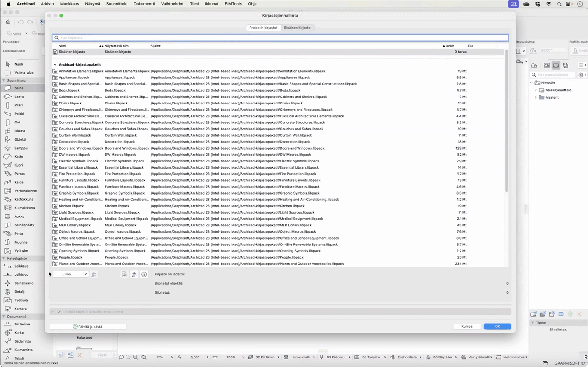Expand the load status report row

coord(52,312)
